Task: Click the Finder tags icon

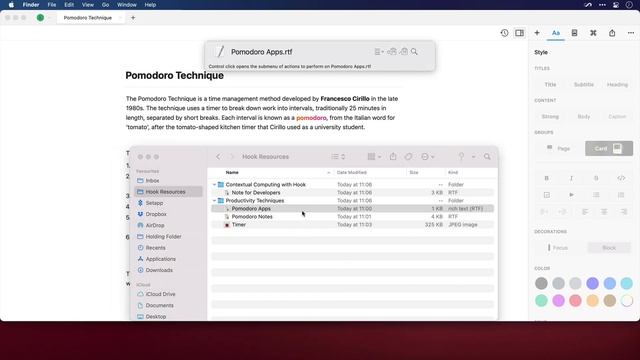Action: tap(408, 157)
